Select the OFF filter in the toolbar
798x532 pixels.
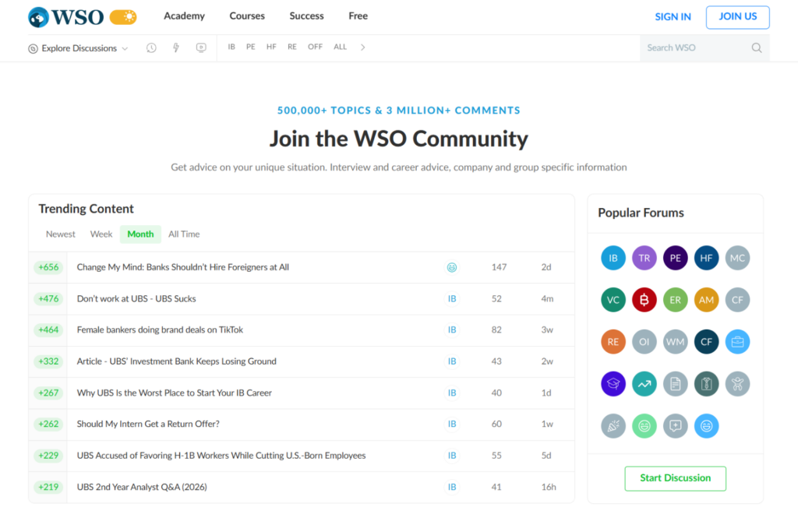315,47
